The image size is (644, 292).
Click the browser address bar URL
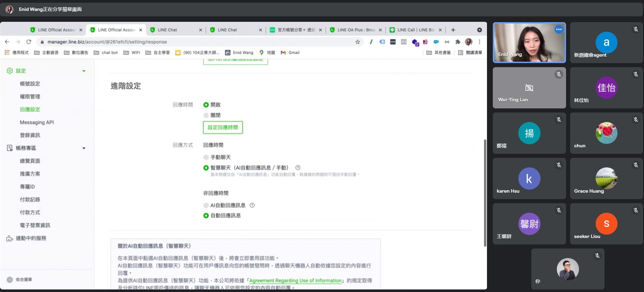tap(107, 42)
